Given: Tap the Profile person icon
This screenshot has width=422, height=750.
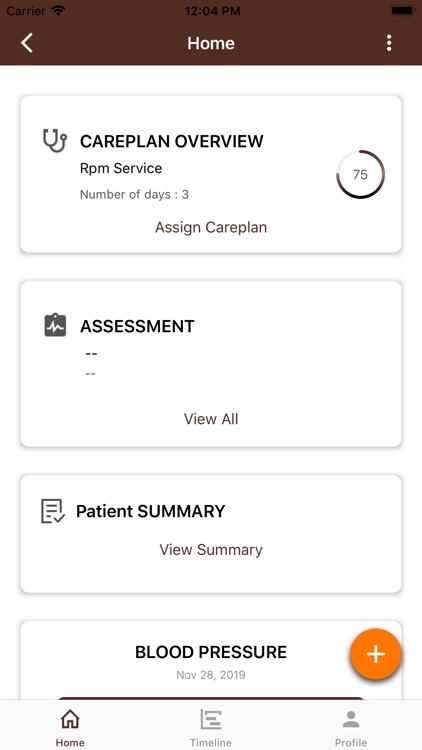Looking at the screenshot, I should point(351,719).
